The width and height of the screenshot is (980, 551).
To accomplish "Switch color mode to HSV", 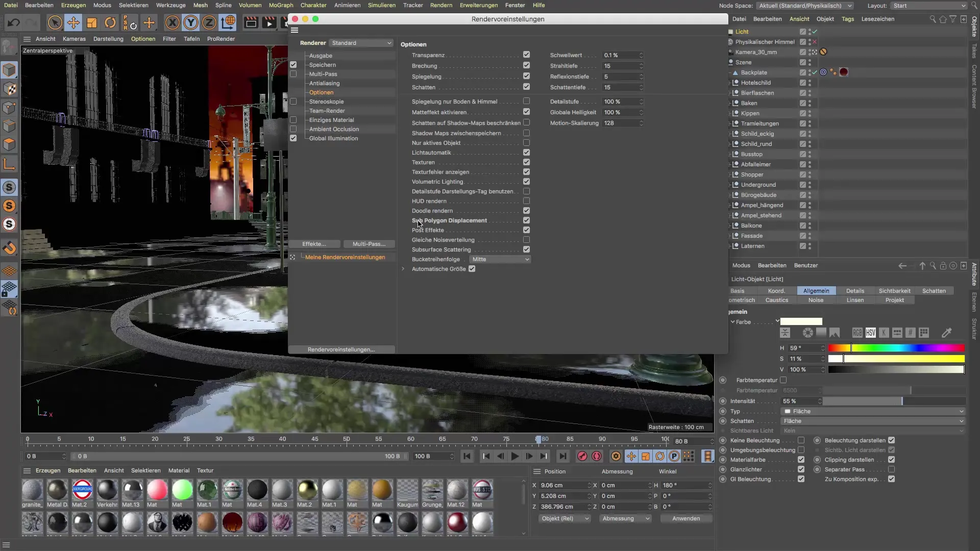I will [x=870, y=333].
